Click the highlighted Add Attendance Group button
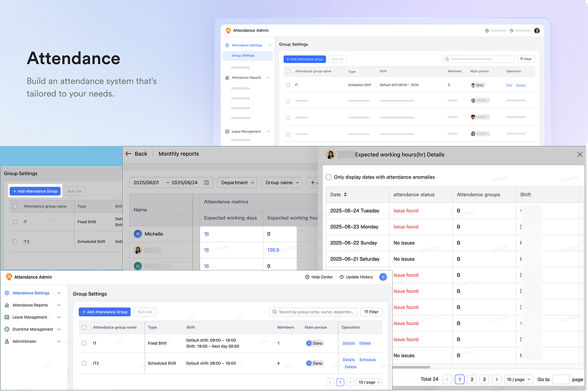This screenshot has height=391, width=588. click(35, 191)
